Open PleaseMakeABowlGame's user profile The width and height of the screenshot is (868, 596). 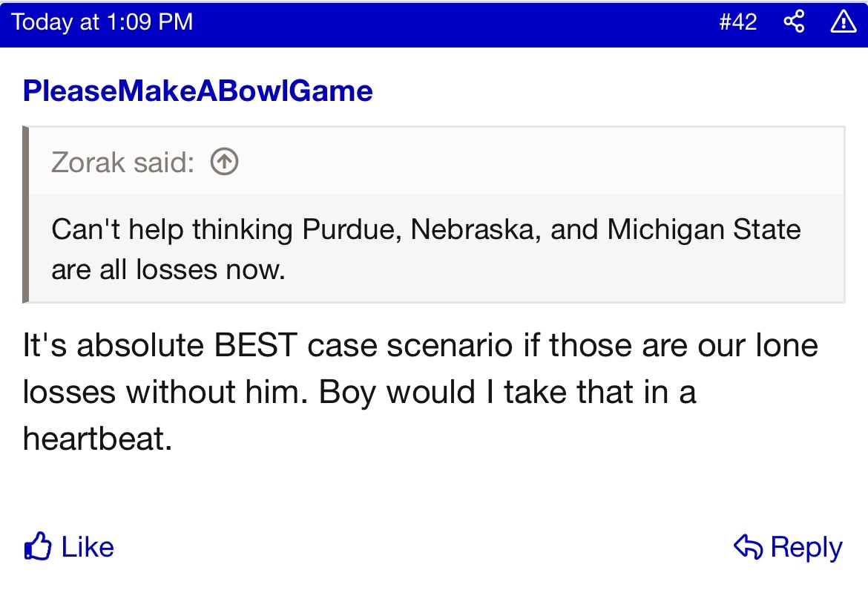click(197, 91)
